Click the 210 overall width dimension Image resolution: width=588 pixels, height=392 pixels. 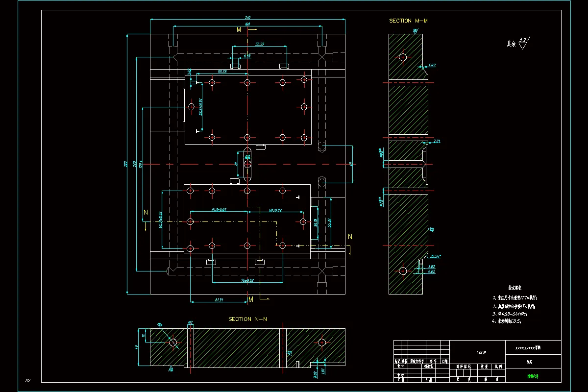(247, 18)
